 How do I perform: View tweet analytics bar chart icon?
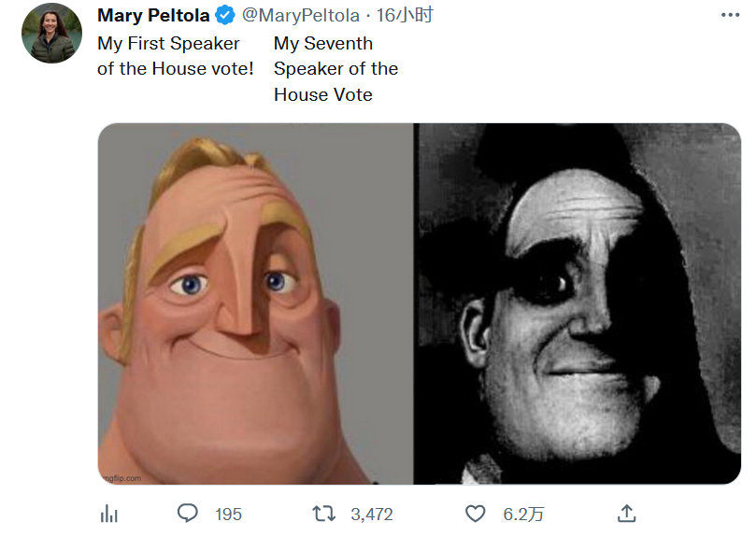click(x=109, y=514)
